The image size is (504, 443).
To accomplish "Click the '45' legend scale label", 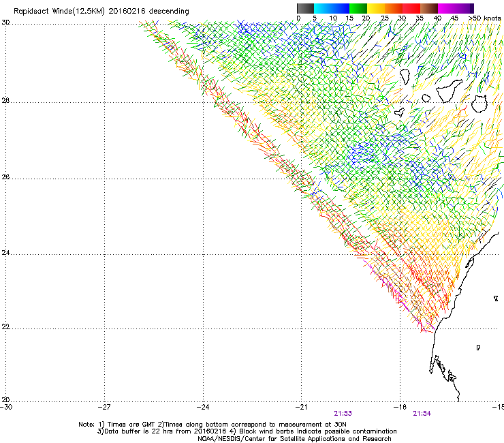I will [x=454, y=18].
